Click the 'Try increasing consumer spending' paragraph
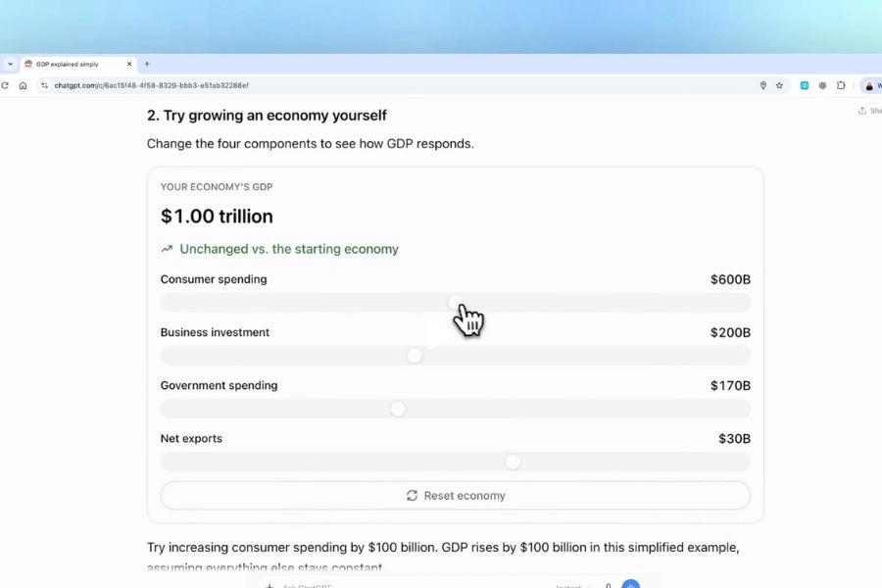 coord(443,556)
